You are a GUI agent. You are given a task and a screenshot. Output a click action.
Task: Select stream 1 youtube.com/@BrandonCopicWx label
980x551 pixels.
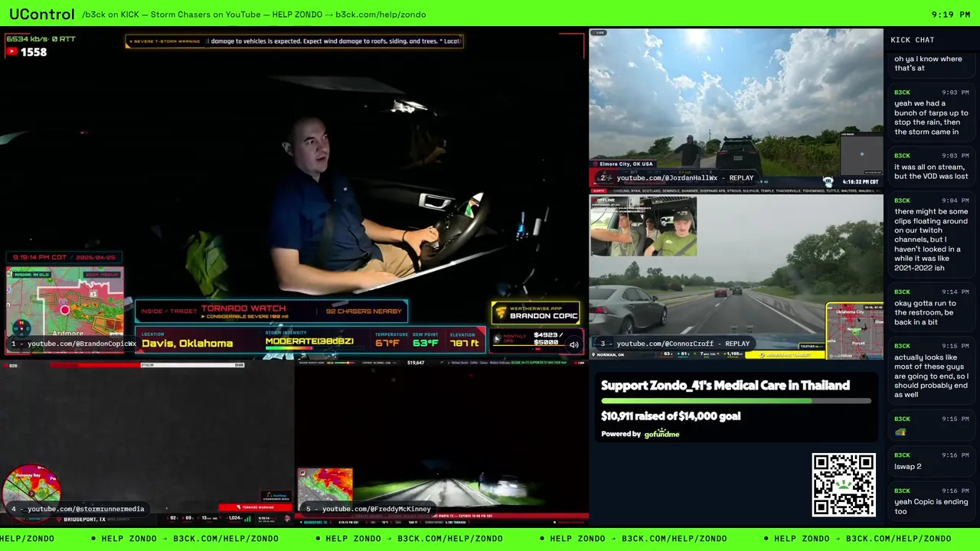pyautogui.click(x=73, y=344)
